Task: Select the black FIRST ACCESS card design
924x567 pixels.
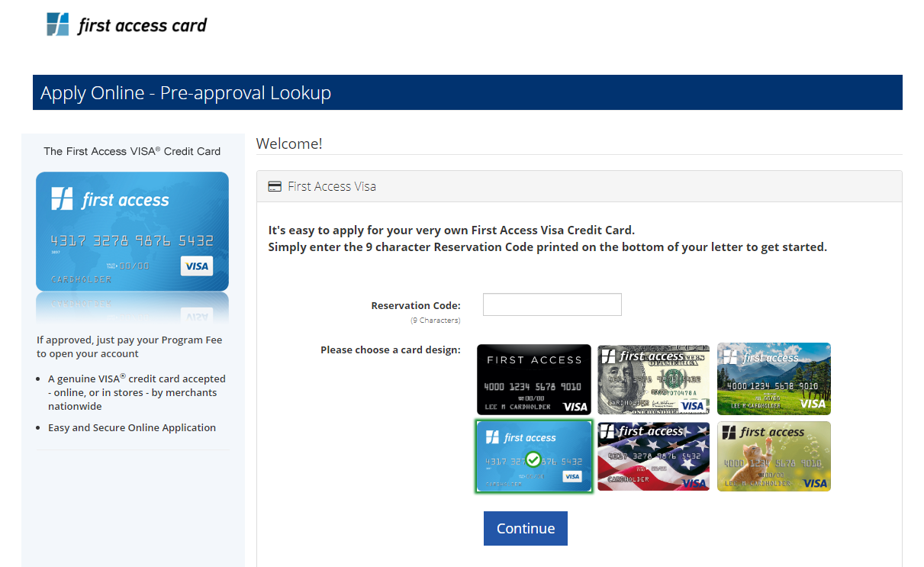Action: point(533,379)
